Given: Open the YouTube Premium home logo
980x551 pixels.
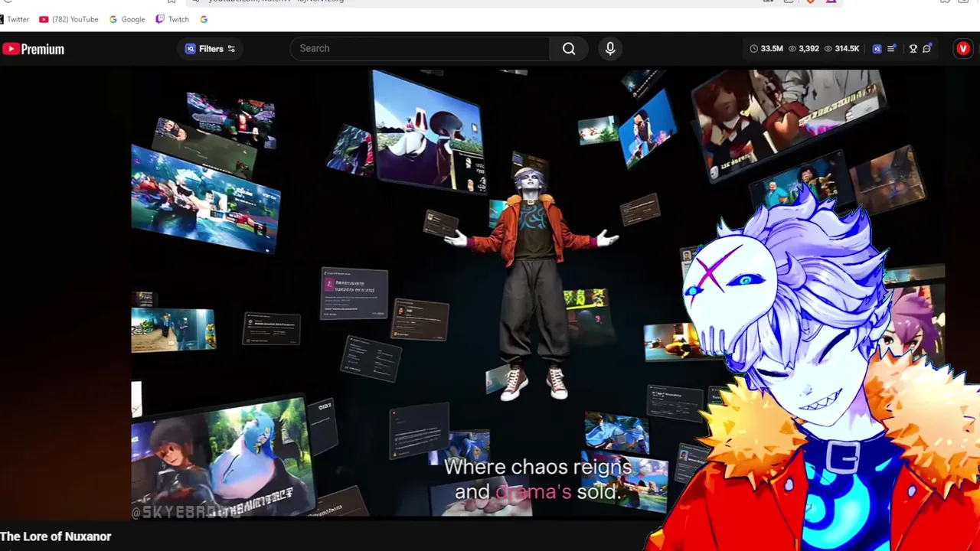Looking at the screenshot, I should click(x=33, y=49).
